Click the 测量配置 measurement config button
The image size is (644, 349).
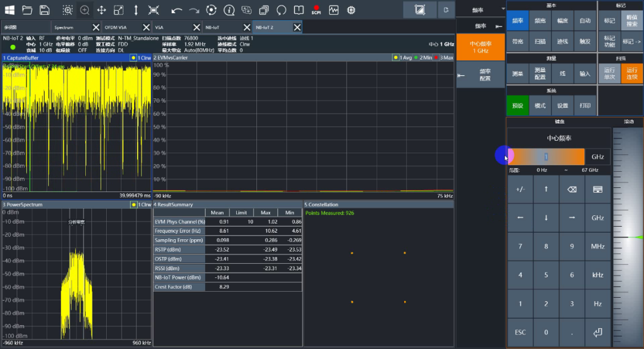540,73
